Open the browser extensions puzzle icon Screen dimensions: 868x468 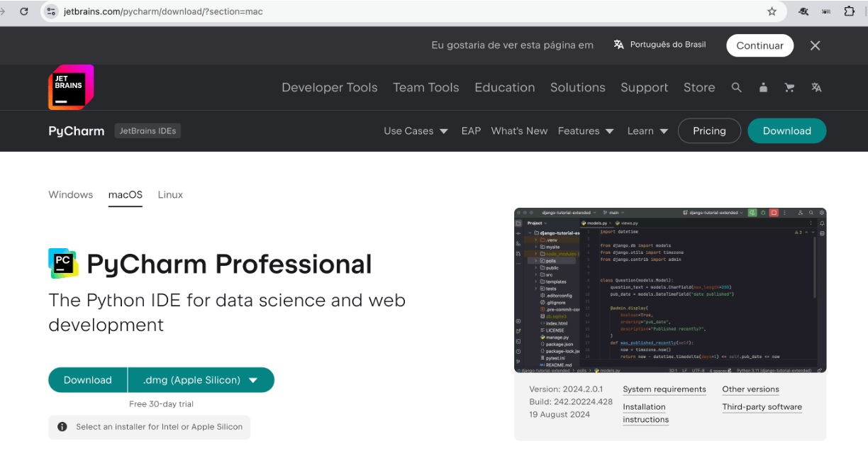[x=850, y=11]
